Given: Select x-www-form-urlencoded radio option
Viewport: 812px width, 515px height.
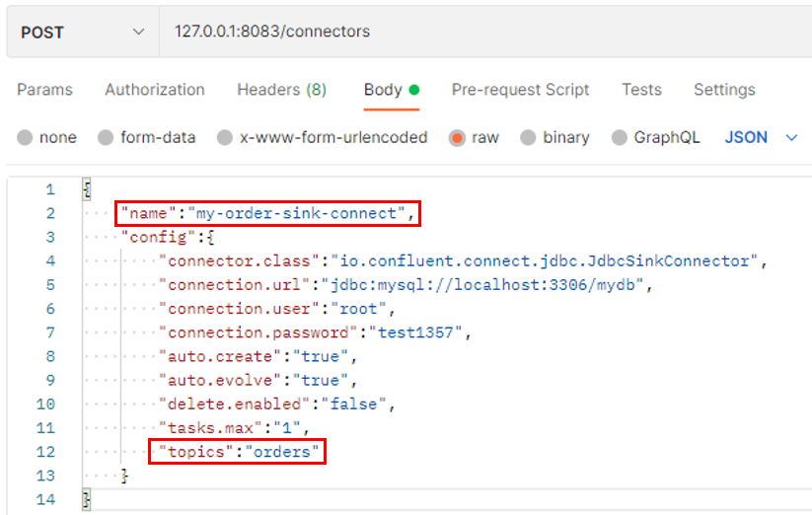Looking at the screenshot, I should coord(225,138).
